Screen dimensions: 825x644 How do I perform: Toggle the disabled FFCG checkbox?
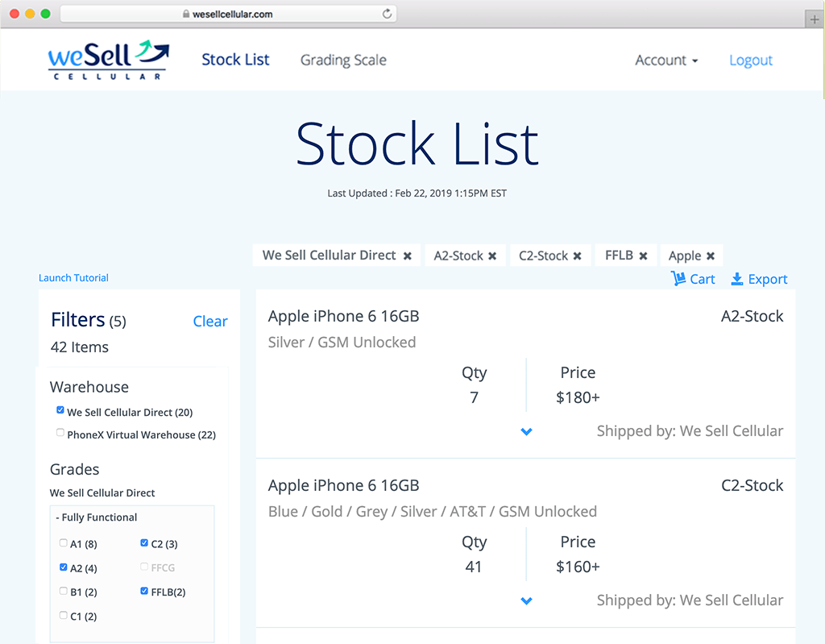144,567
